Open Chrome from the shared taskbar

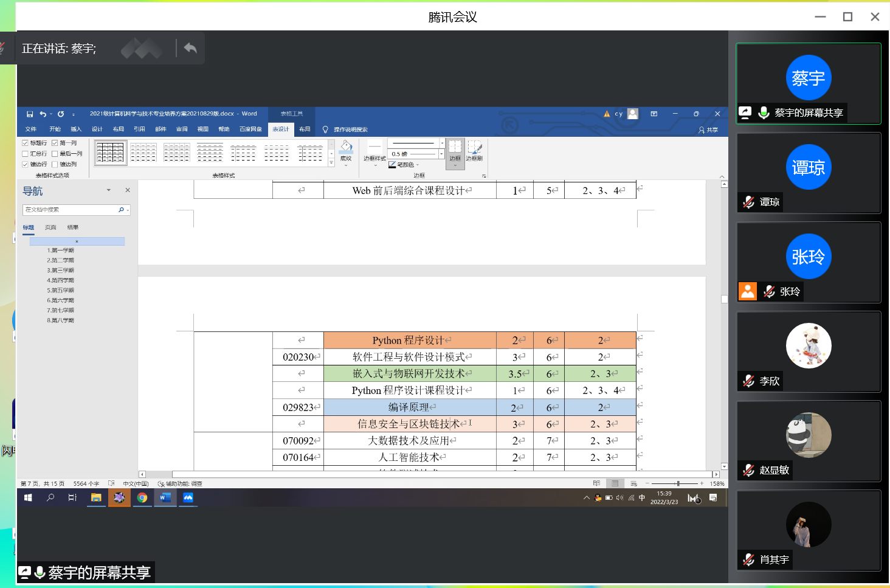tap(142, 497)
